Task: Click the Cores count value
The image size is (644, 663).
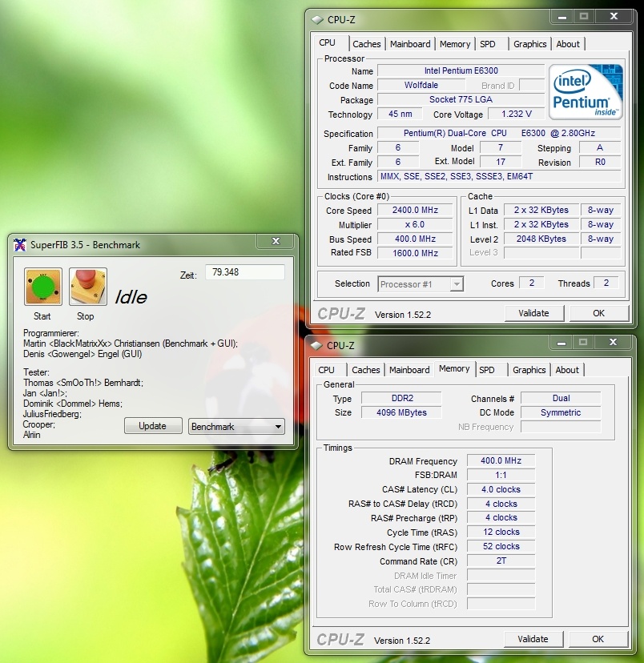Action: tap(532, 283)
